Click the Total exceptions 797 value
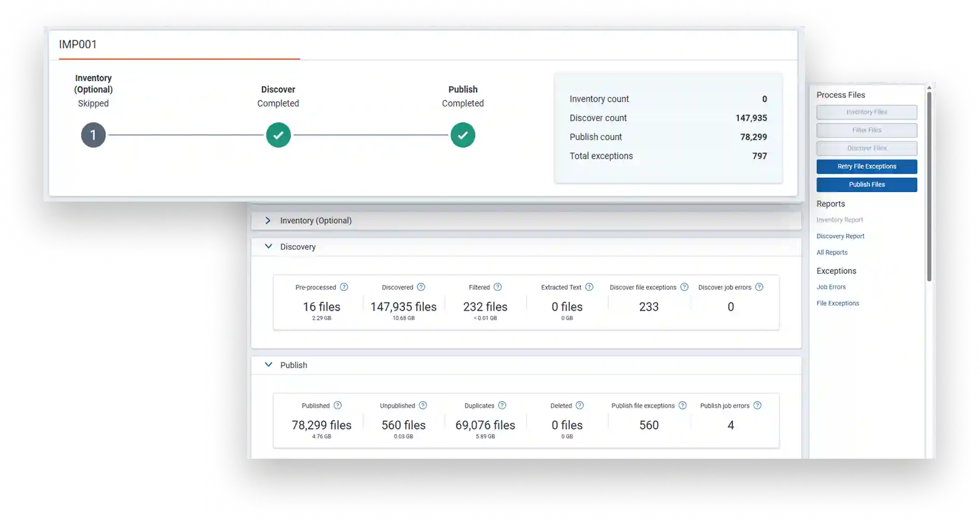The image size is (980, 520). pos(759,156)
